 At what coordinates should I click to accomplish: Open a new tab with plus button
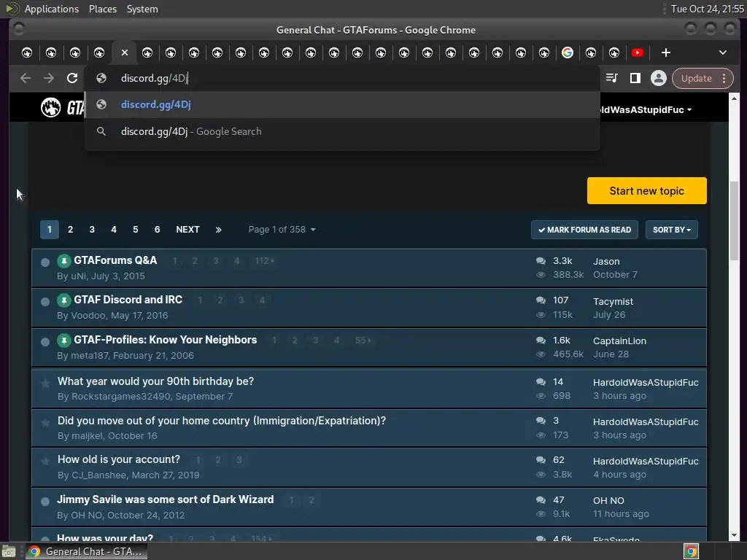pyautogui.click(x=666, y=52)
